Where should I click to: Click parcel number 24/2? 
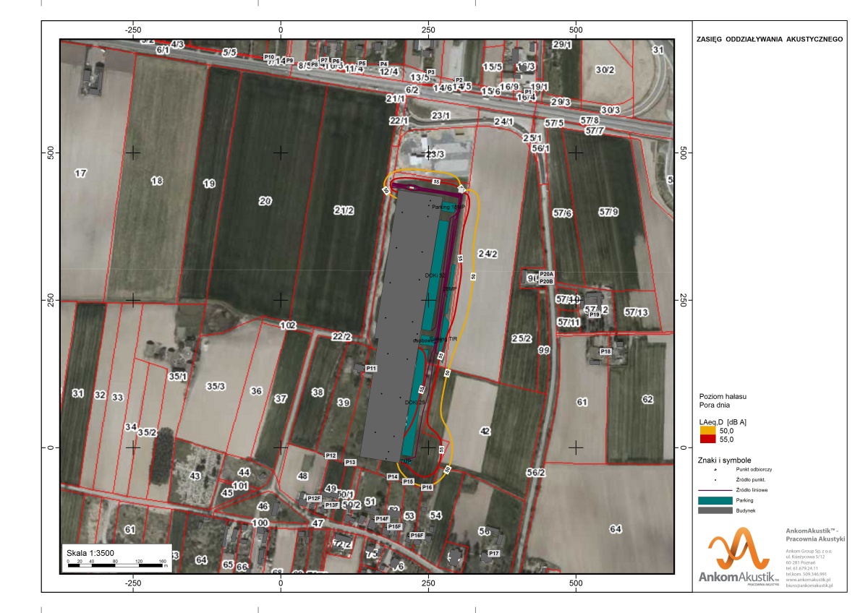tap(488, 254)
